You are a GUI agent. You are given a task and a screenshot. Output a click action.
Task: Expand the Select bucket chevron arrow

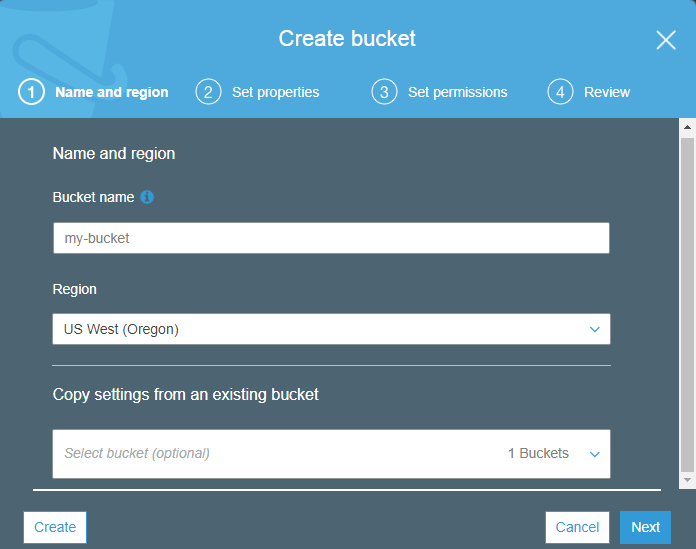tap(595, 454)
